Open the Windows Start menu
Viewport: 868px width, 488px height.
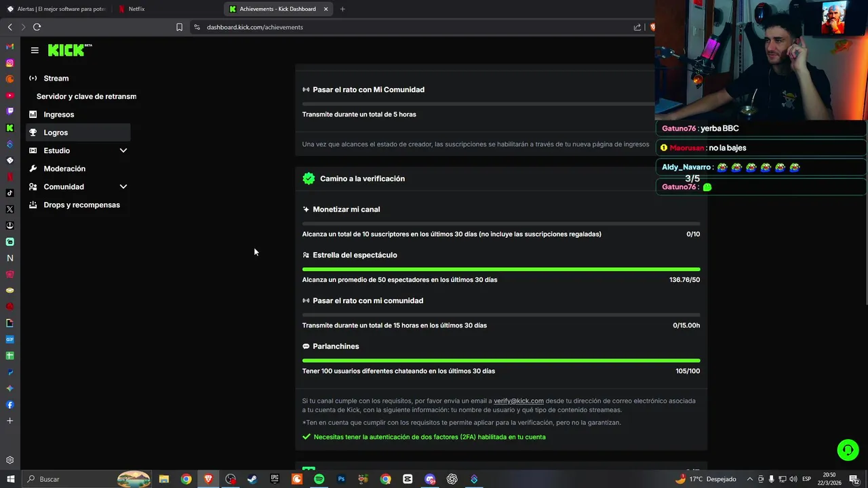point(10,479)
